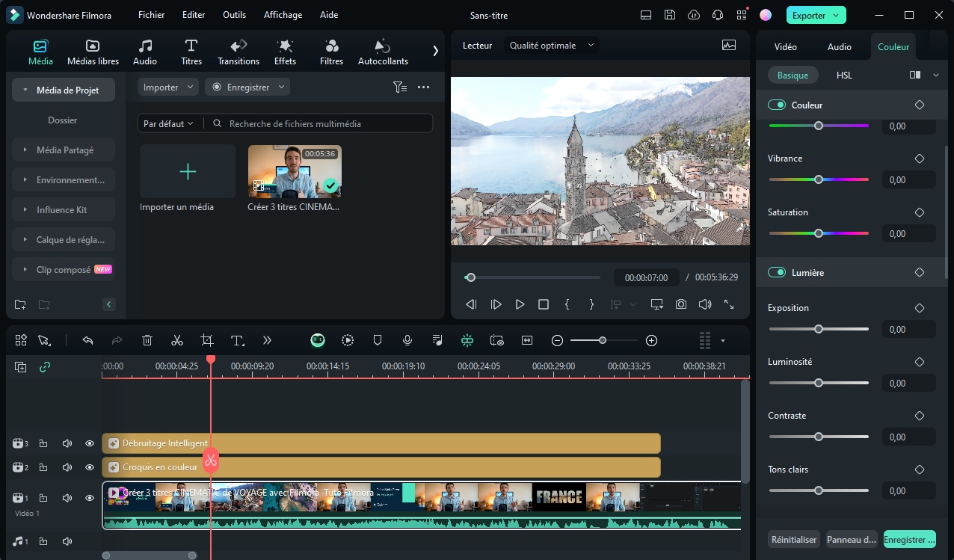Open the three-dots more options in media panel

tap(423, 87)
